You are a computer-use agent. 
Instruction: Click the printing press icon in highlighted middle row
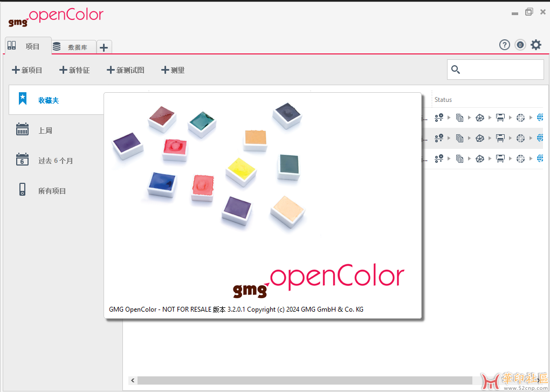click(x=500, y=138)
